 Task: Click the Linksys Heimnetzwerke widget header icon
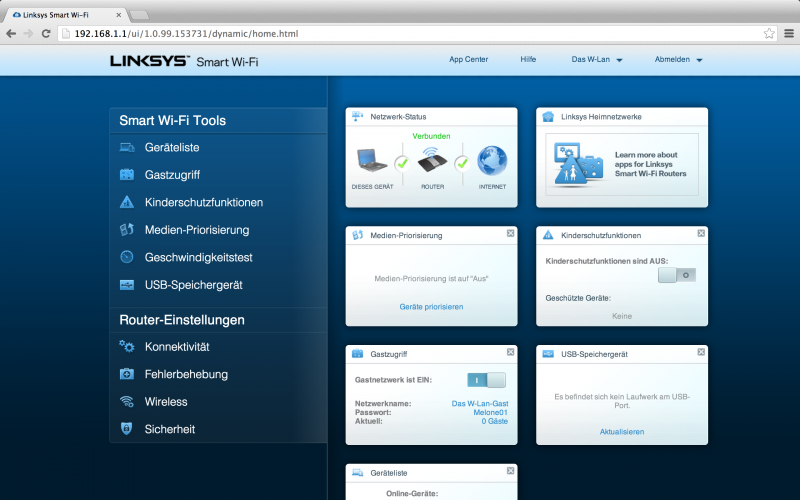[x=548, y=117]
